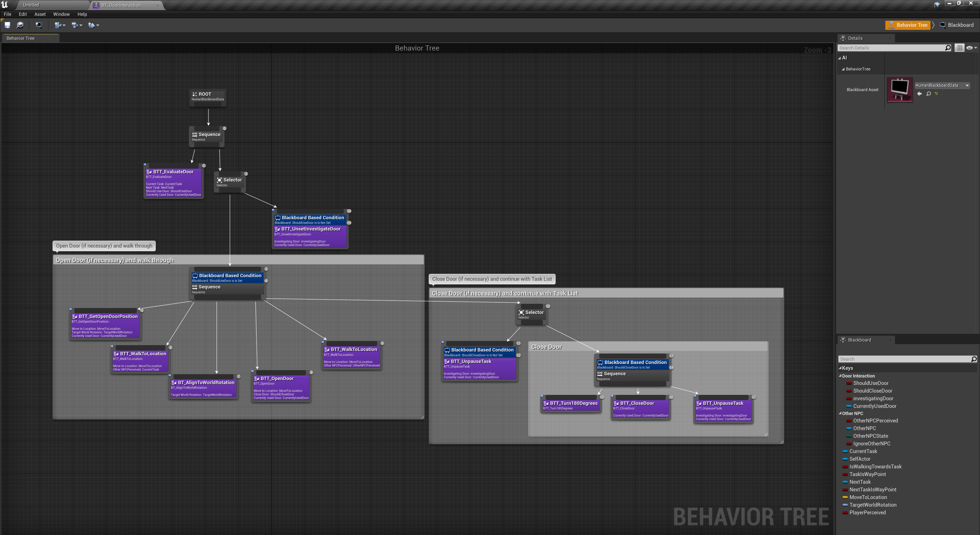This screenshot has width=980, height=535.
Task: Click the New Service toolbar icon
Action: click(x=92, y=25)
